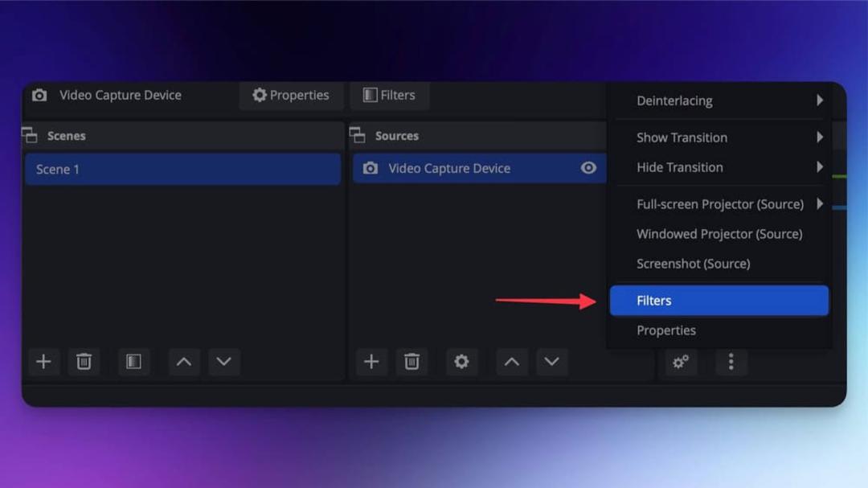Image resolution: width=868 pixels, height=488 pixels.
Task: Move scene up with arrow icon
Action: pos(184,362)
